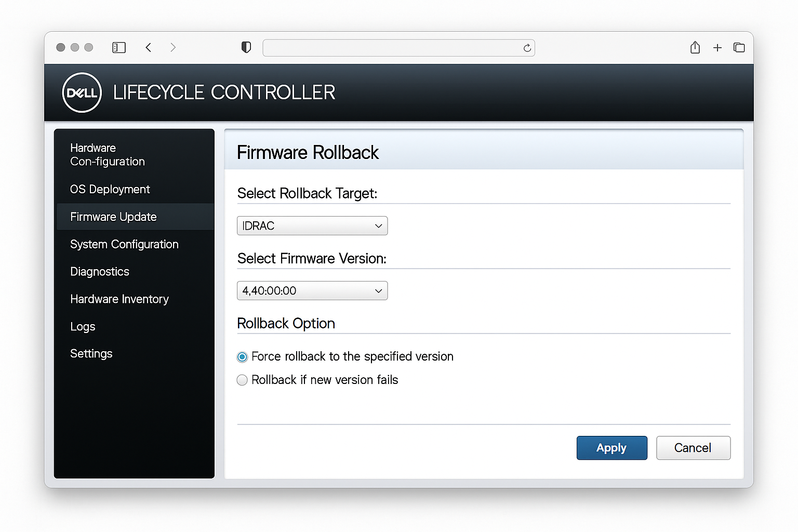This screenshot has height=532, width=798.
Task: Click the Select Rollback Target label
Action: [307, 193]
